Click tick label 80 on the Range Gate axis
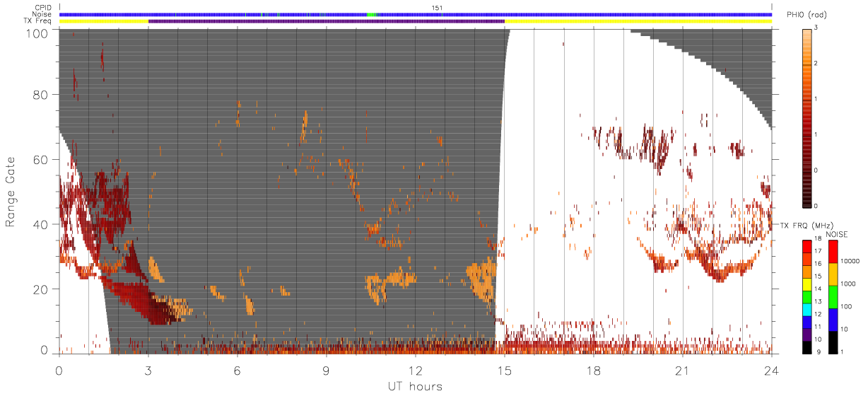This screenshot has height=401, width=868. (x=42, y=94)
